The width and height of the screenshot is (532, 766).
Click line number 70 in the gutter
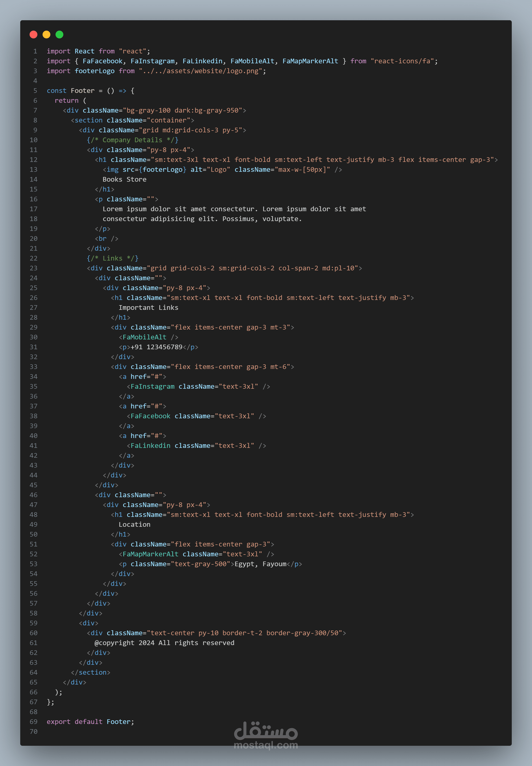34,731
